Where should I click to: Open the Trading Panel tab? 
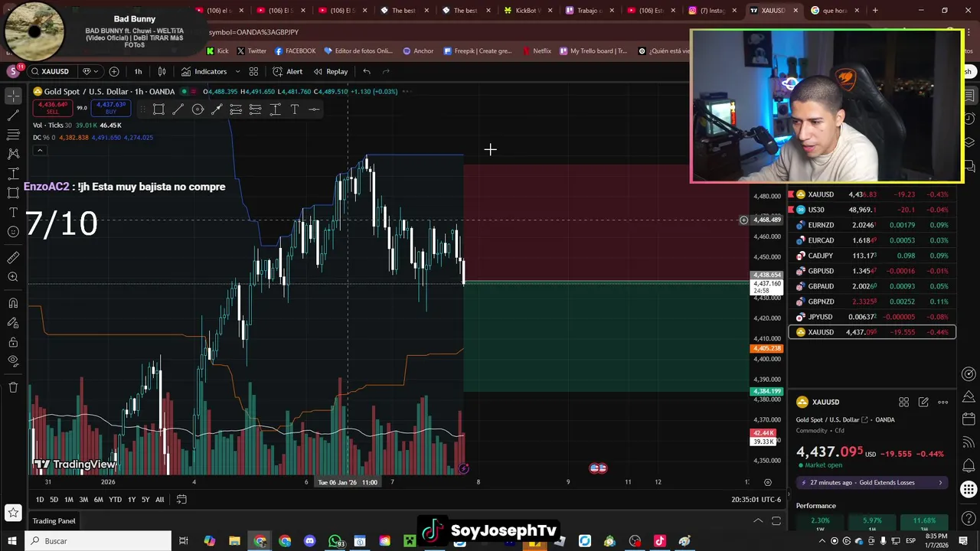tap(54, 521)
